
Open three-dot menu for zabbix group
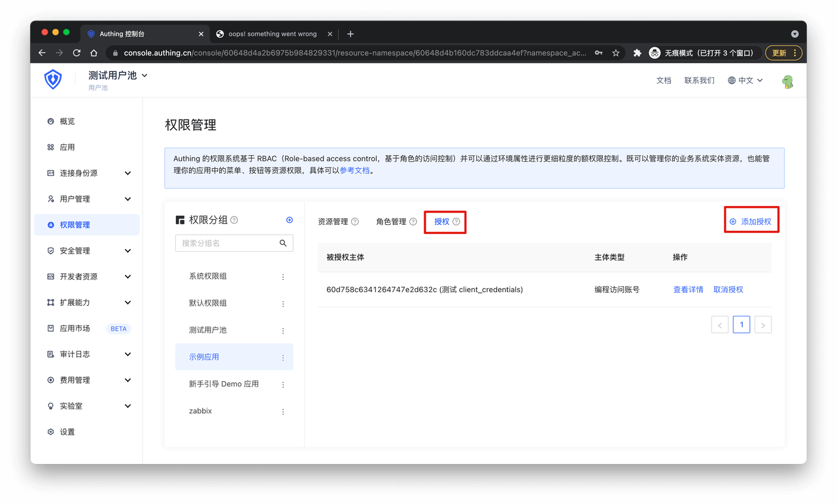[x=283, y=412]
